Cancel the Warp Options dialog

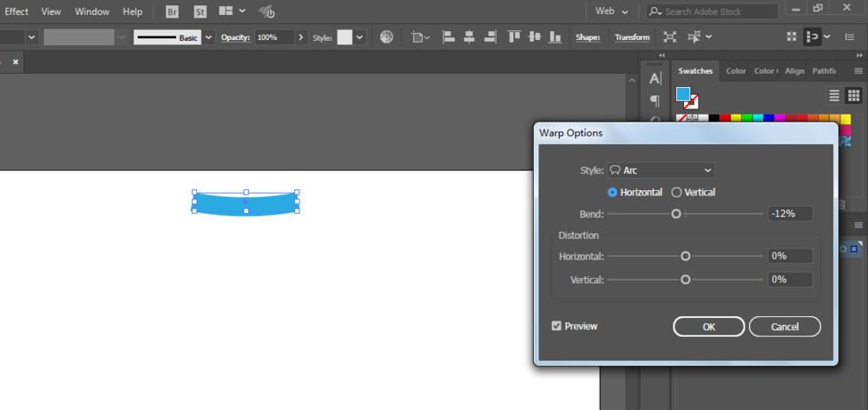[785, 327]
